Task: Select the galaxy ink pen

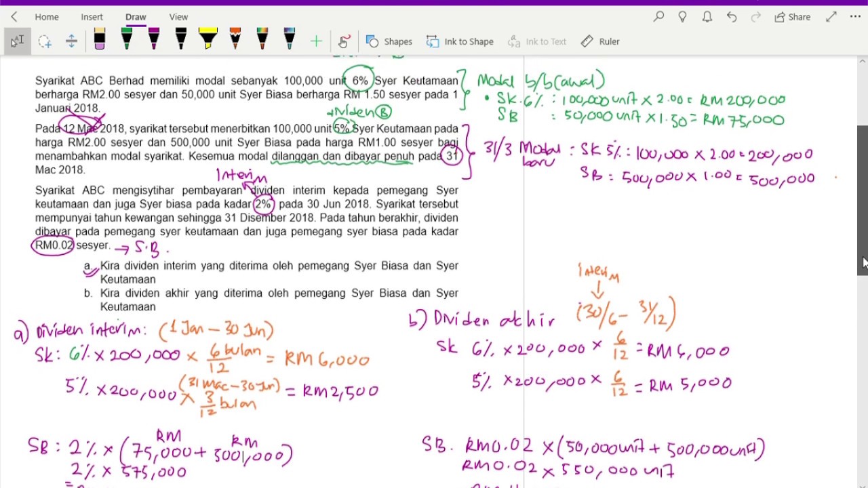Action: tap(290, 40)
